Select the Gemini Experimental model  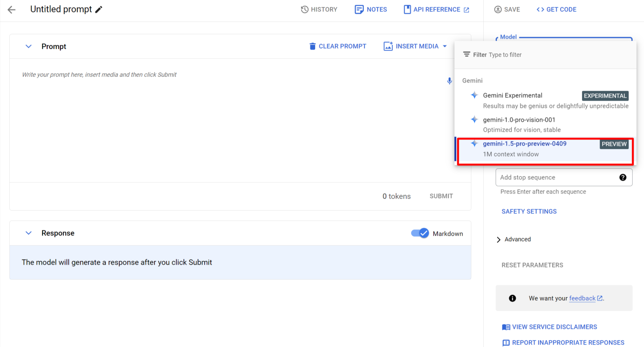512,95
